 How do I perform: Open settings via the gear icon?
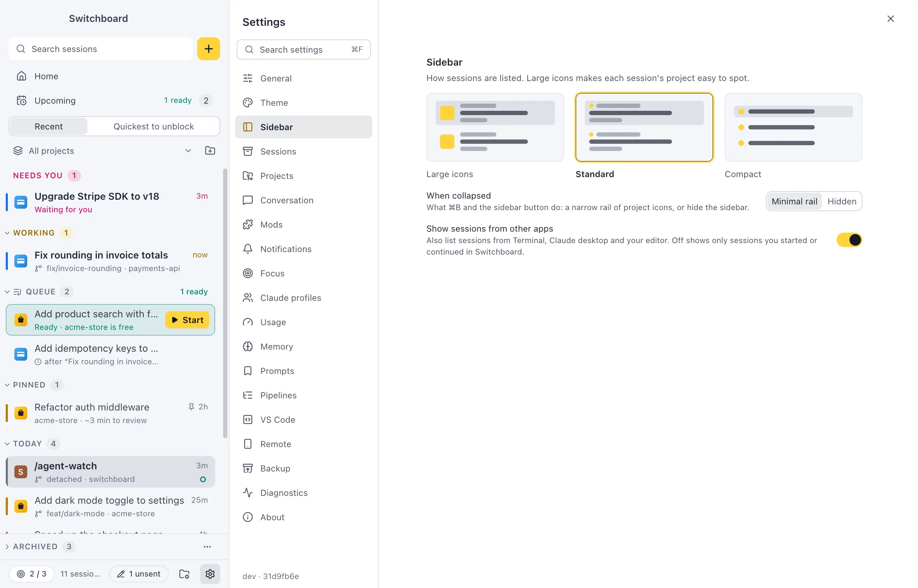pyautogui.click(x=210, y=574)
